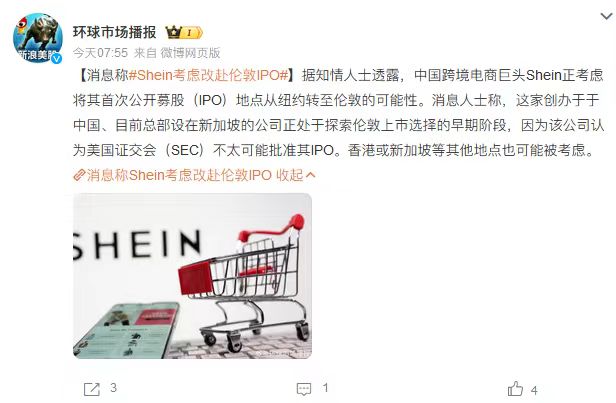The image size is (616, 403).
Task: Click source label 微博网页版
Action: pyautogui.click(x=190, y=53)
